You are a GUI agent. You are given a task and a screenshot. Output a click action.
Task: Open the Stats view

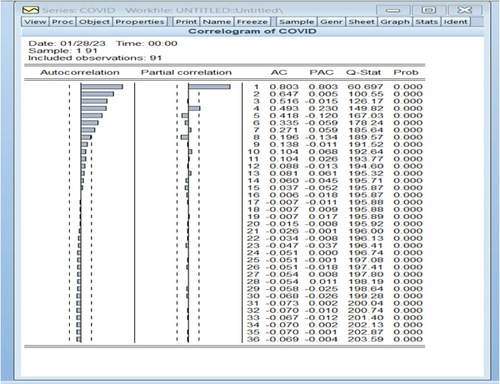[426, 22]
